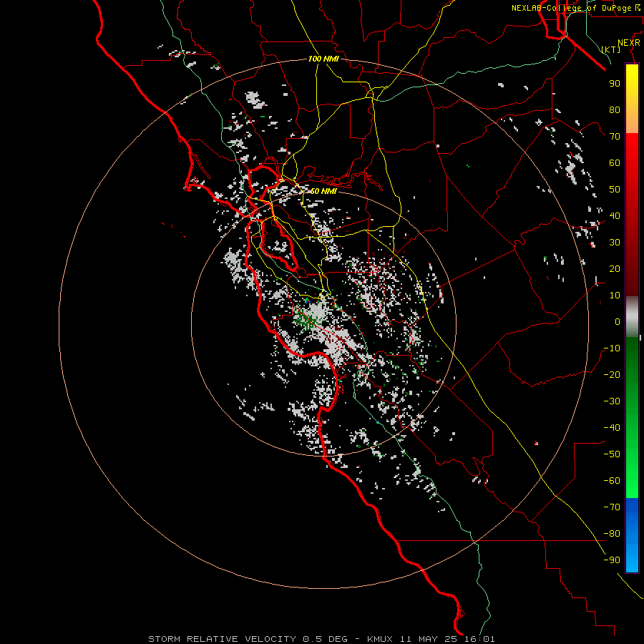Click the 0 label on velocity scale
Viewport: 644px width, 644px height.
click(618, 322)
